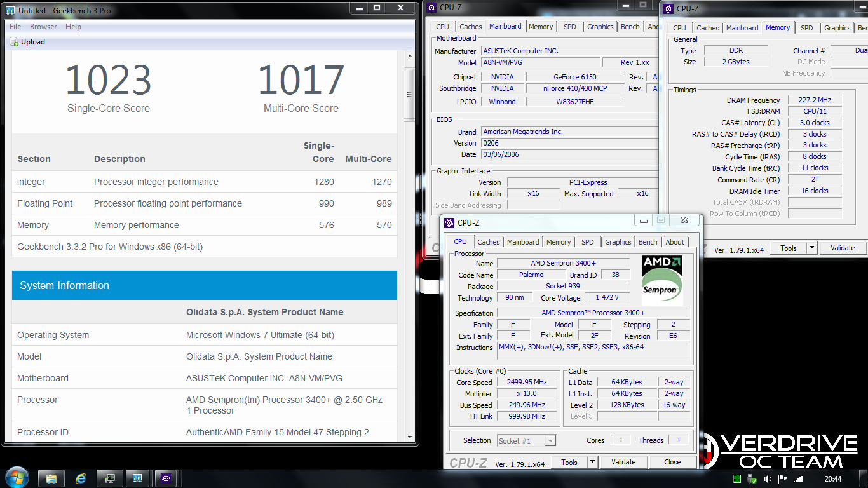Screen dimensions: 868x488
Task: Open Windows Explorer from the taskbar
Action: (51, 478)
